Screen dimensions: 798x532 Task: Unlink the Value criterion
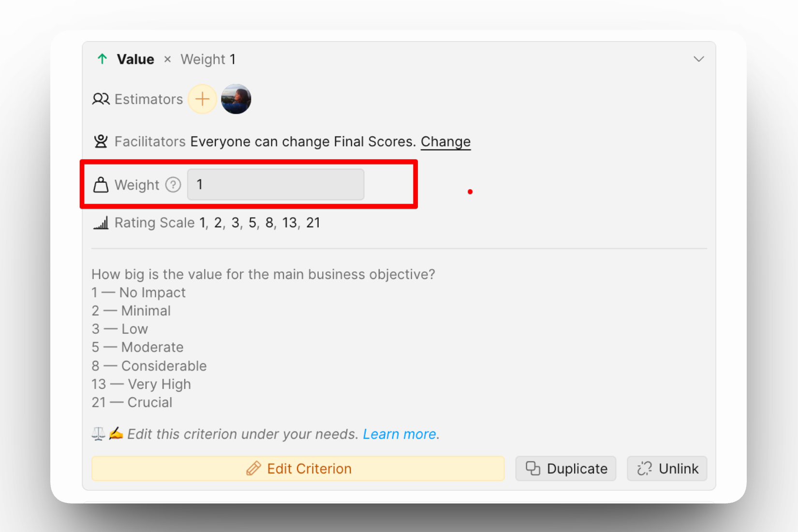[667, 469]
